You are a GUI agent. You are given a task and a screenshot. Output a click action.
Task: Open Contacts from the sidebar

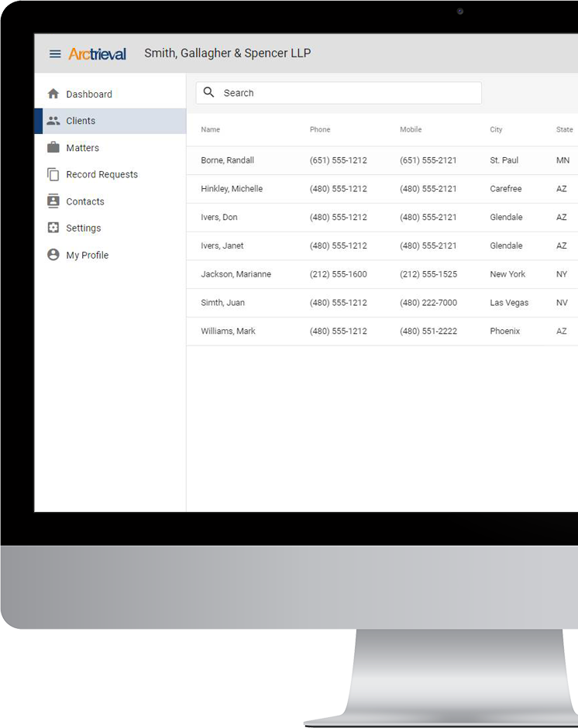click(x=111, y=201)
